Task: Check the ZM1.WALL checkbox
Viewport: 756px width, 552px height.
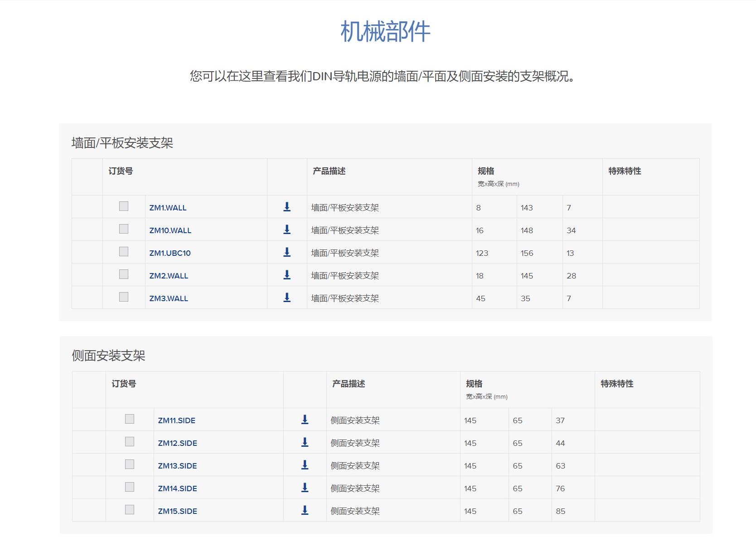Action: click(x=124, y=206)
